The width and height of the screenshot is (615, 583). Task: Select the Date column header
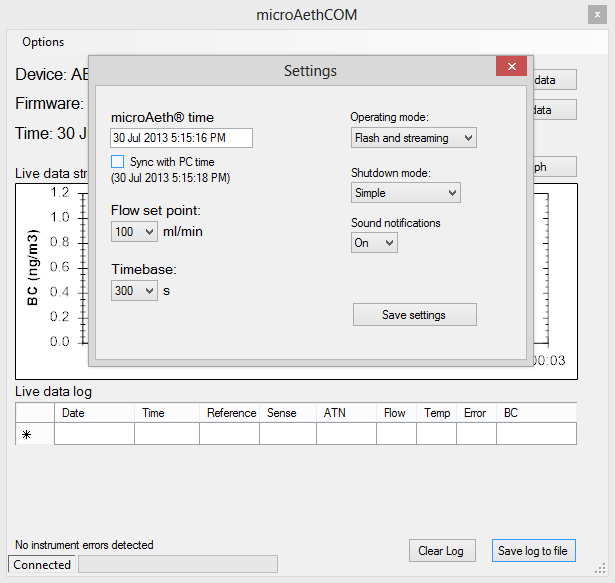pos(94,413)
